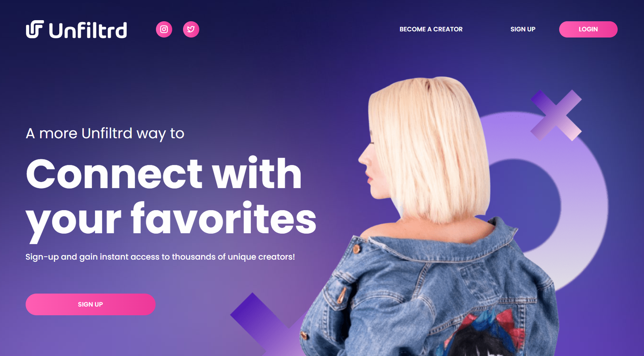
Task: Go to SIGN UP in the top navigation
Action: 522,29
